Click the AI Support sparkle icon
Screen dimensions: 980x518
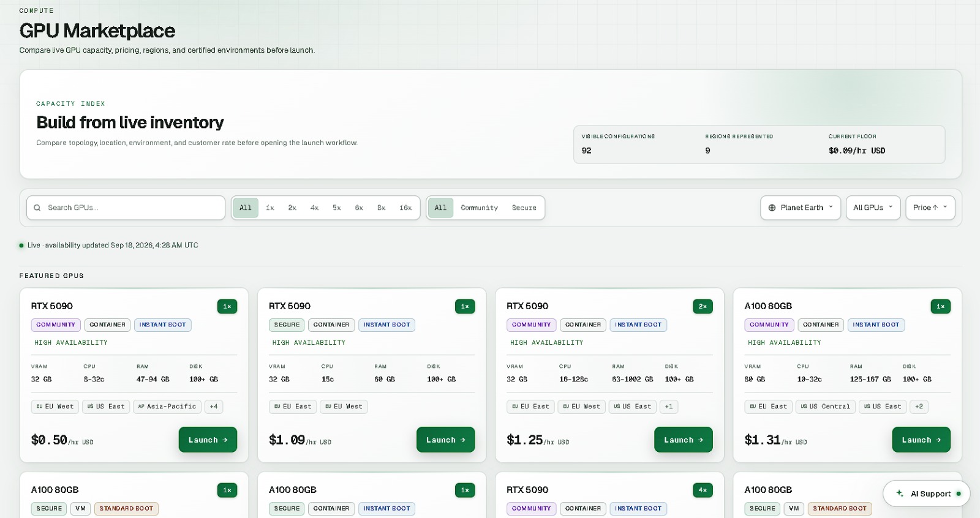click(900, 494)
